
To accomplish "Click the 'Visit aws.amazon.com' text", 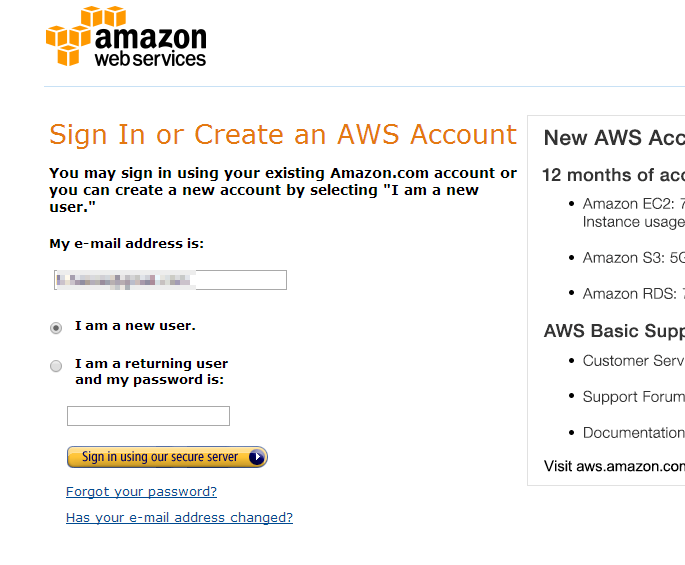I will click(614, 466).
